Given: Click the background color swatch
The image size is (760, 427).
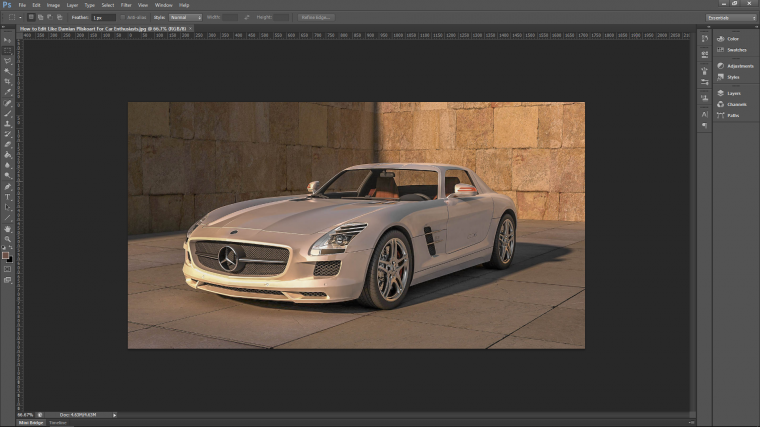Looking at the screenshot, I should tap(10, 260).
